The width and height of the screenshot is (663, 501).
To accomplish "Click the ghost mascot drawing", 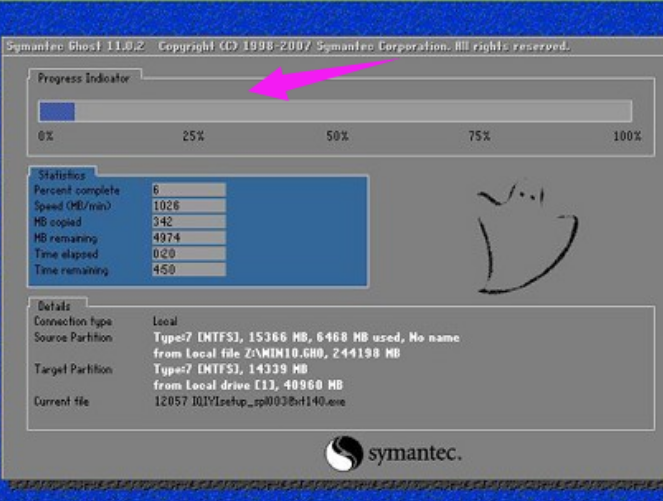I will coord(527,236).
